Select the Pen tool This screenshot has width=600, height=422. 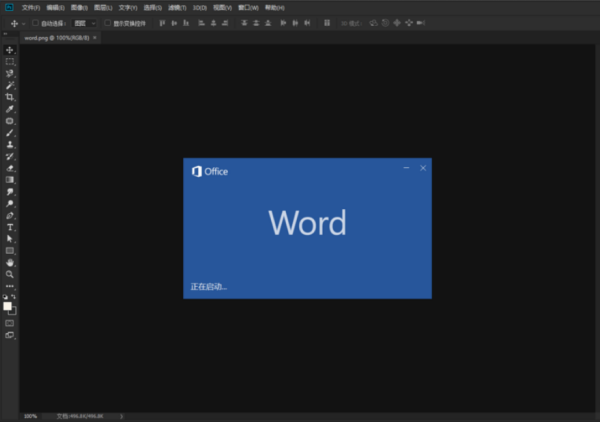point(10,215)
